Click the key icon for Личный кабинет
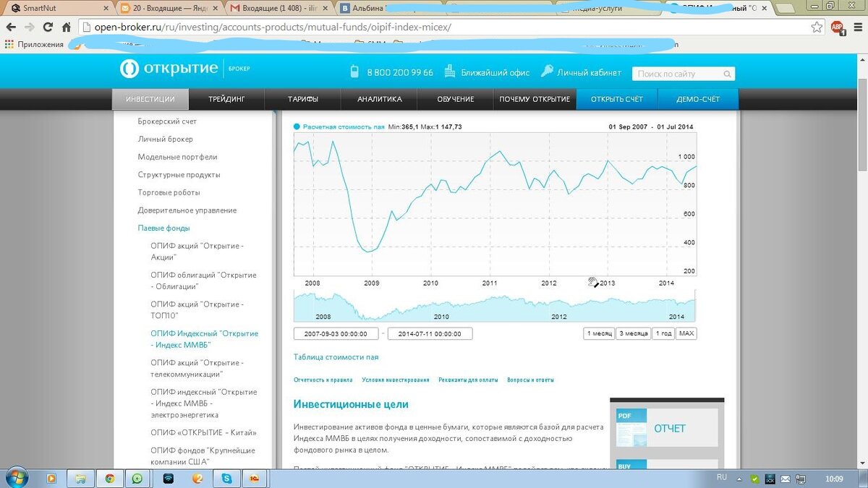The width and height of the screenshot is (868, 488). pos(546,72)
